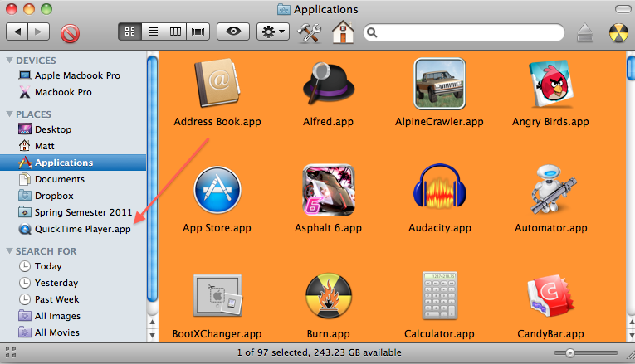Select the App Store app icon
The height and width of the screenshot is (364, 635).
click(x=217, y=190)
